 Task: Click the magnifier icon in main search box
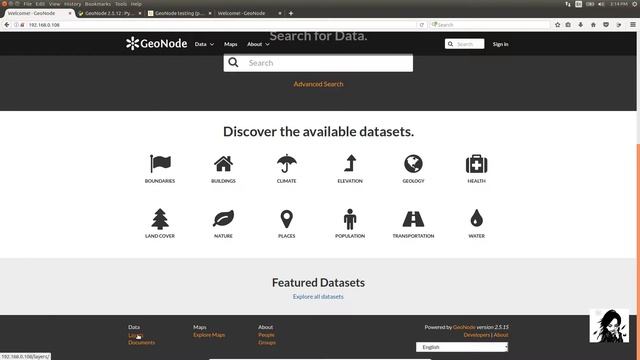point(233,62)
